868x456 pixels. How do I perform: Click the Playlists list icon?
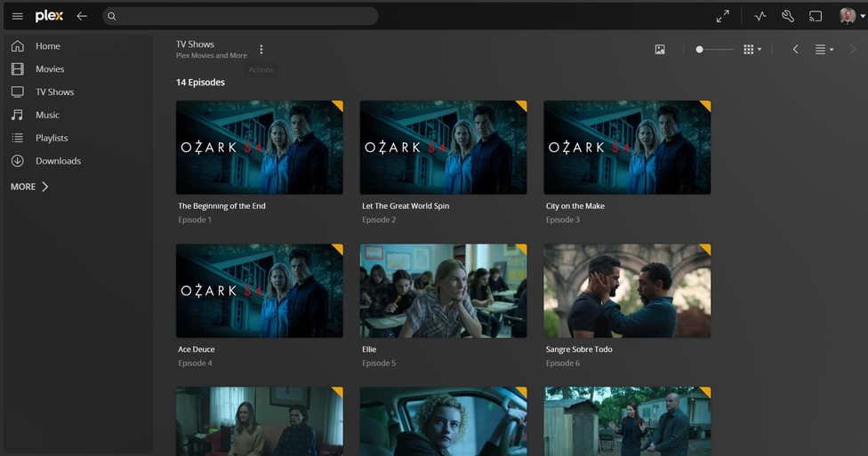pyautogui.click(x=18, y=138)
